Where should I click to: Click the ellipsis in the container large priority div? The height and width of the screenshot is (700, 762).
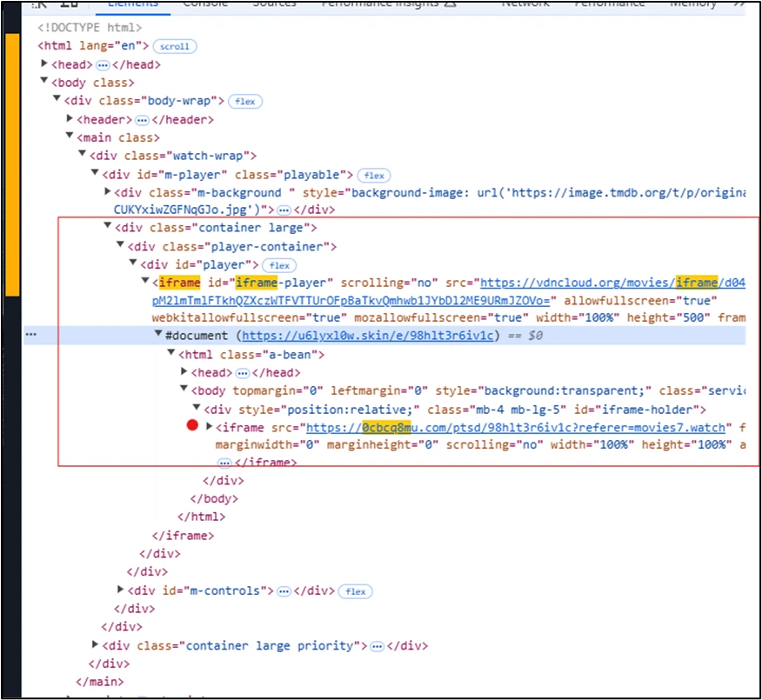coord(377,645)
